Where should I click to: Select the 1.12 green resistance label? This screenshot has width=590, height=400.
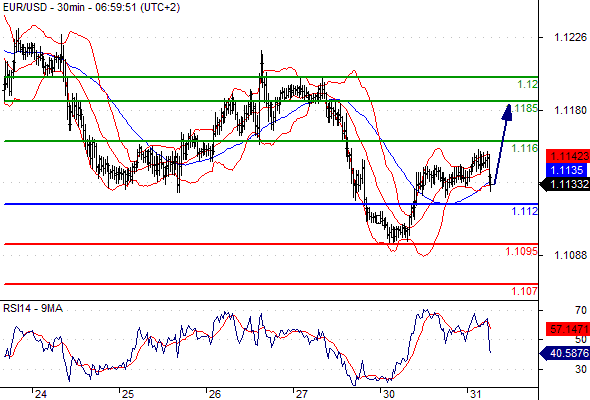click(528, 84)
